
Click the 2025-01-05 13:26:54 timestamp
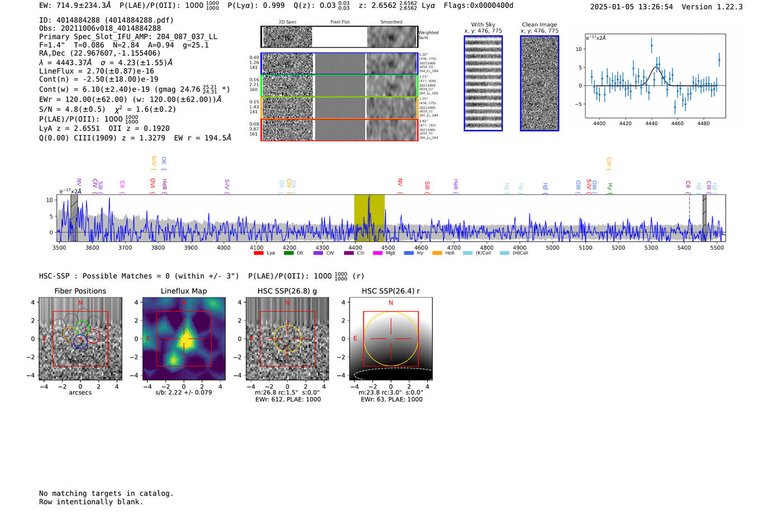[x=632, y=7]
